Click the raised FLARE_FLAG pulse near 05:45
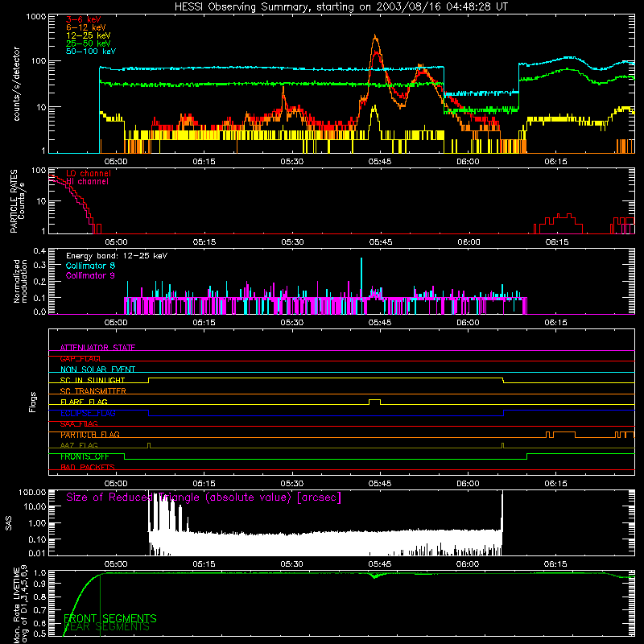 pyautogui.click(x=374, y=402)
